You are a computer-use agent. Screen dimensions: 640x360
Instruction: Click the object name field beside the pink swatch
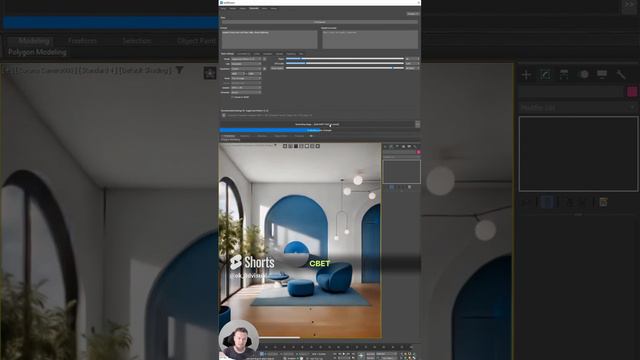[571, 92]
